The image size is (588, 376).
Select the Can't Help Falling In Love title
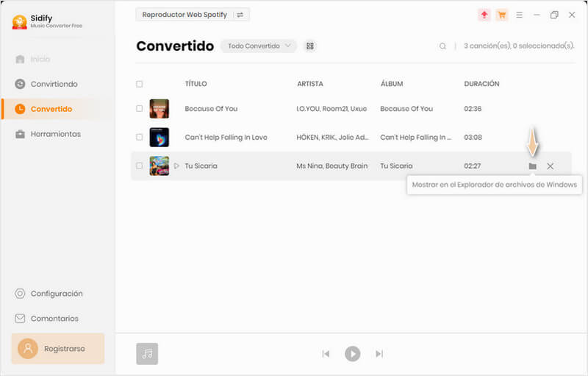(x=226, y=138)
